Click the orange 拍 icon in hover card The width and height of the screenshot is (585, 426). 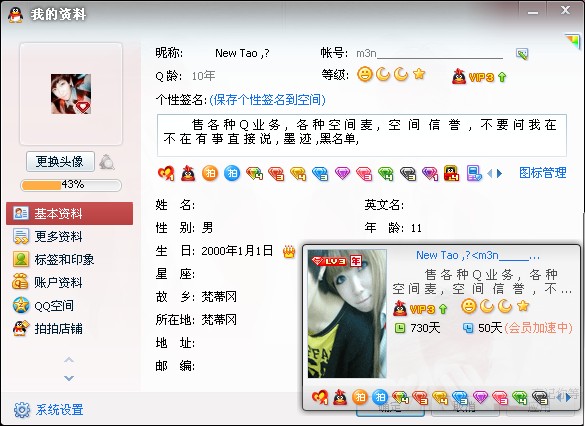tap(360, 398)
